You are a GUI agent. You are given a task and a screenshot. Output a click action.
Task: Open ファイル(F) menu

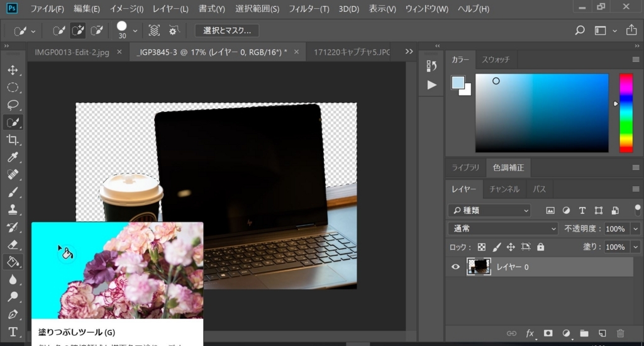click(47, 9)
